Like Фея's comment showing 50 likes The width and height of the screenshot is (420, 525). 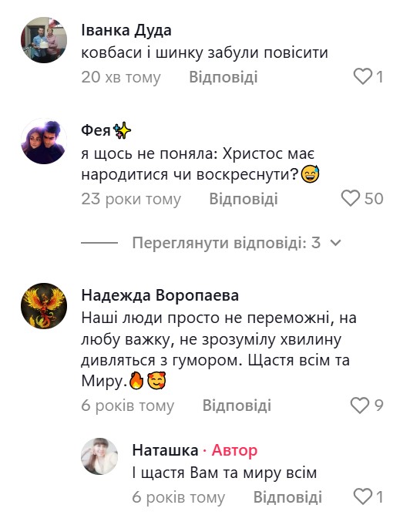pyautogui.click(x=351, y=198)
